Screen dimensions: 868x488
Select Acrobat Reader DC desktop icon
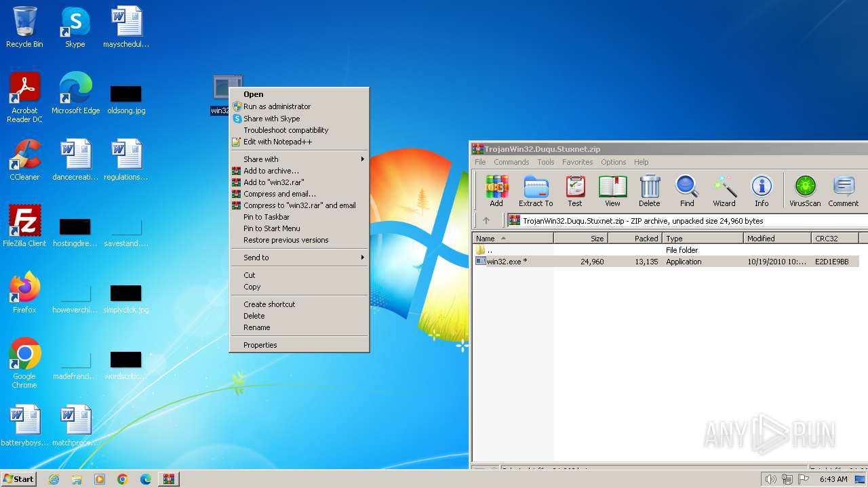24,98
